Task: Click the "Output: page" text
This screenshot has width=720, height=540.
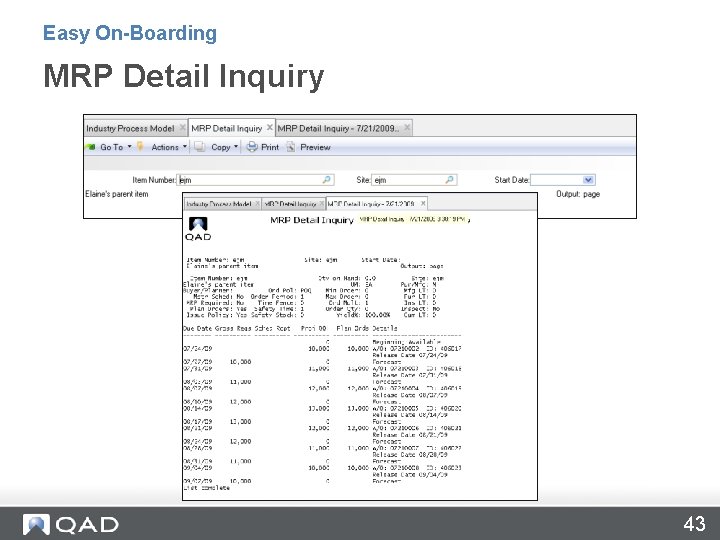Action: [x=578, y=194]
